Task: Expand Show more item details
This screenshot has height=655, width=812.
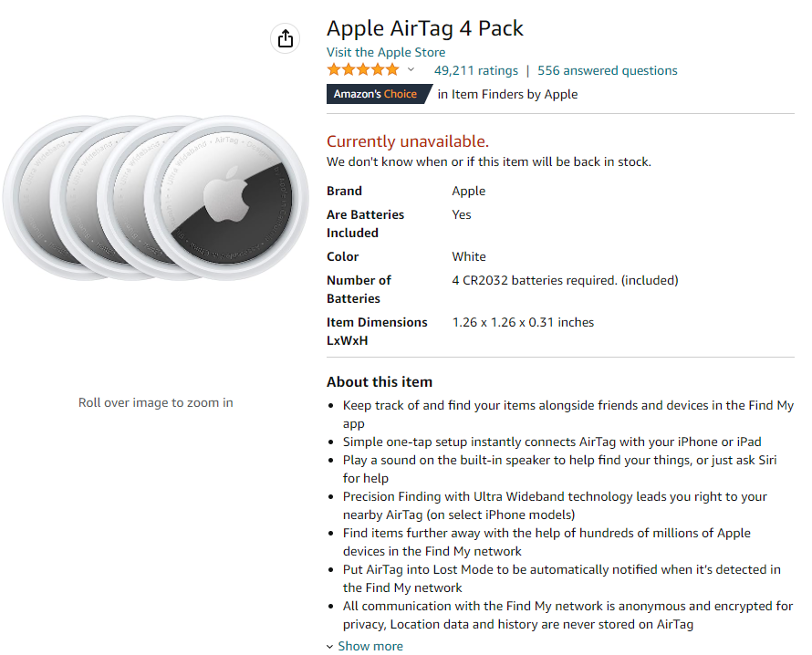Action: point(370,646)
